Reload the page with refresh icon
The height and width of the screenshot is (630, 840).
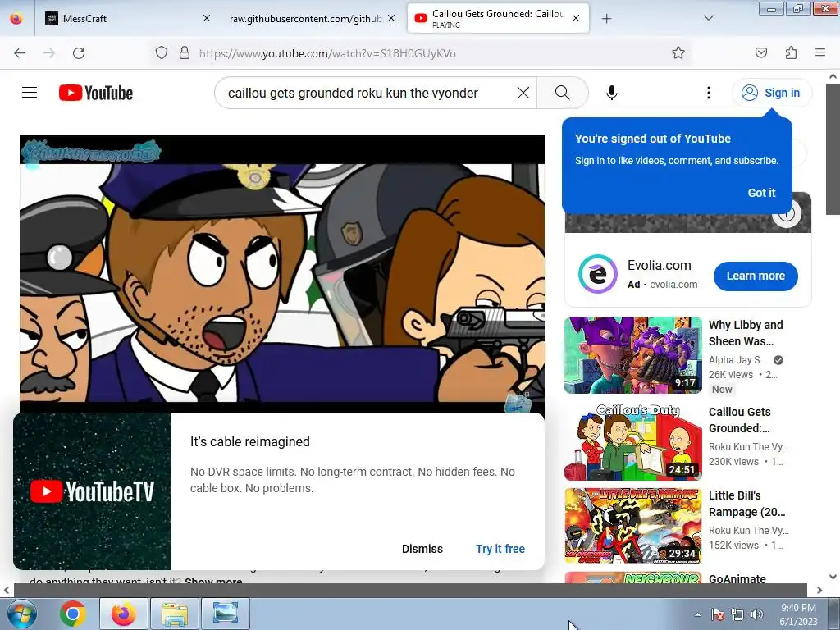(x=79, y=53)
